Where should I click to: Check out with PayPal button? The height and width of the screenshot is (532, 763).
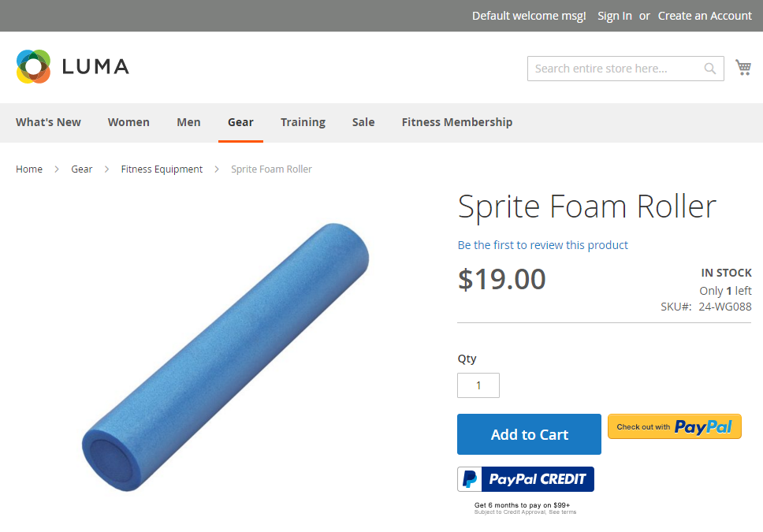point(675,427)
